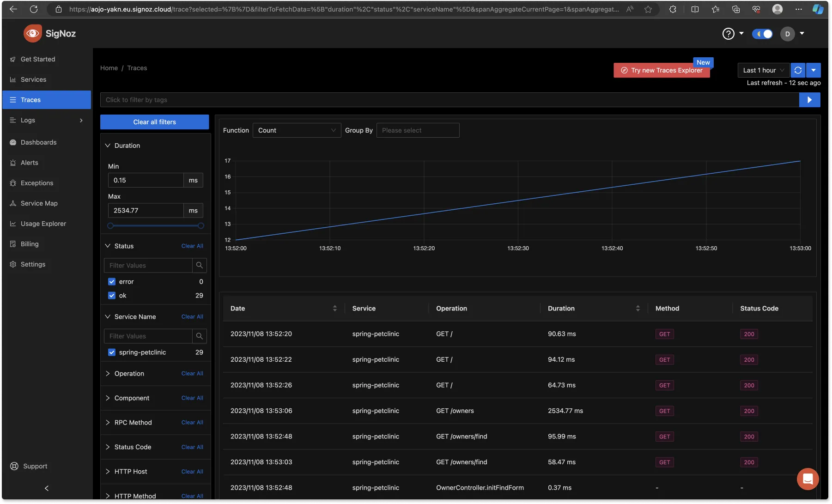Open browser extensions puzzle icon
Screen dimensions: 832x504
point(673,9)
